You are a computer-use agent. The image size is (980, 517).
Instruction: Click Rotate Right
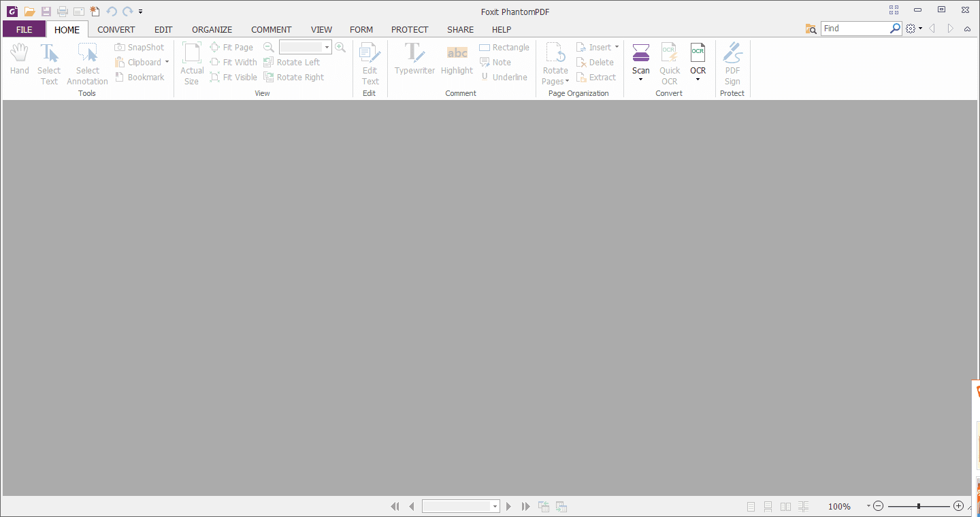point(294,77)
